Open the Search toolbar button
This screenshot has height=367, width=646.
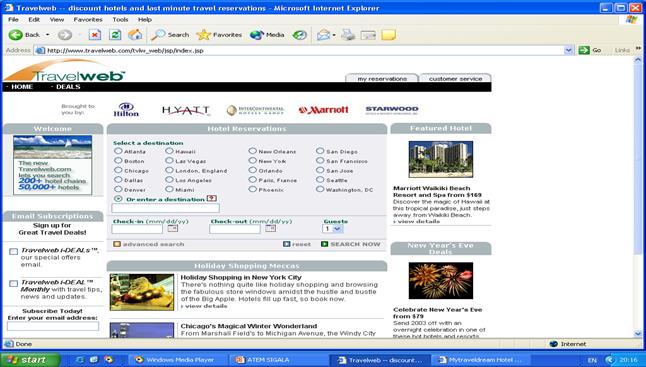pos(170,35)
